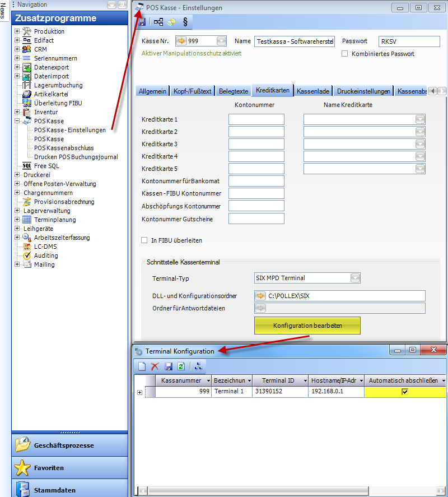Check the In FIBU überleiten checkbox
This screenshot has height=497, width=448.
(x=144, y=240)
